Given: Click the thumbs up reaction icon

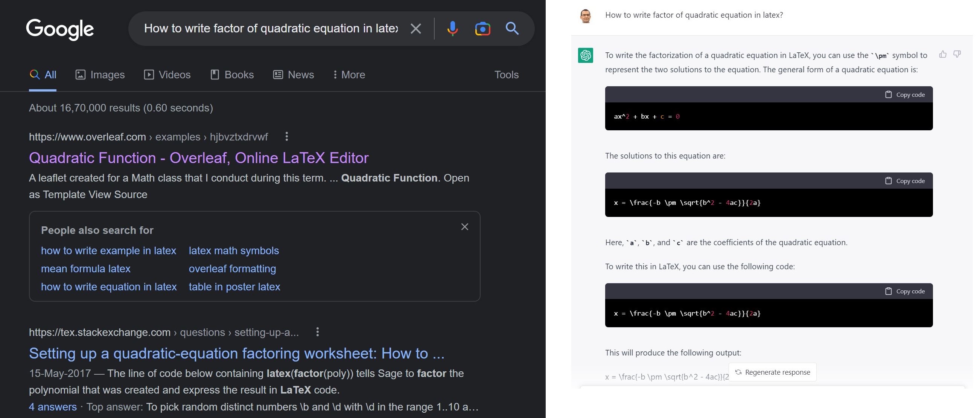Looking at the screenshot, I should coord(943,54).
